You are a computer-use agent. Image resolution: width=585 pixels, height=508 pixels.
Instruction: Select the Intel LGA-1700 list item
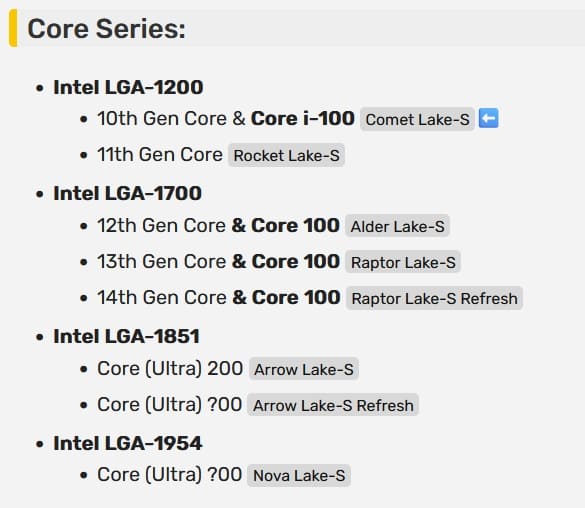[x=128, y=193]
